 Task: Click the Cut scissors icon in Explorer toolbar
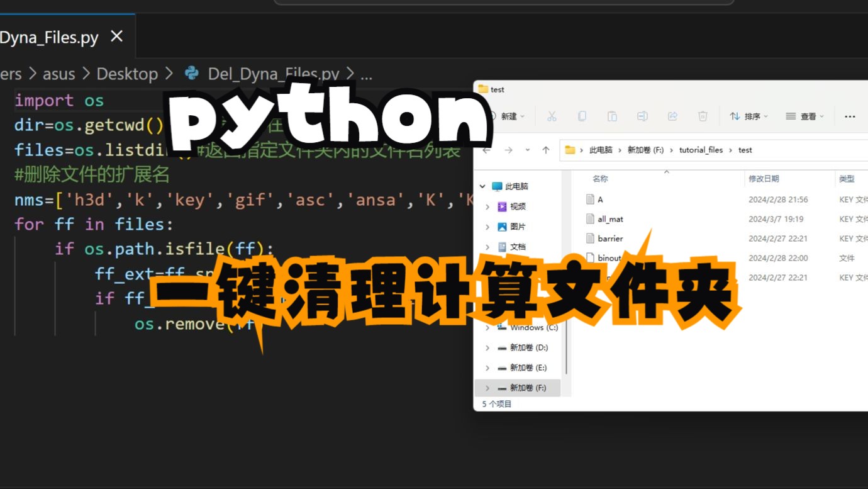click(552, 116)
